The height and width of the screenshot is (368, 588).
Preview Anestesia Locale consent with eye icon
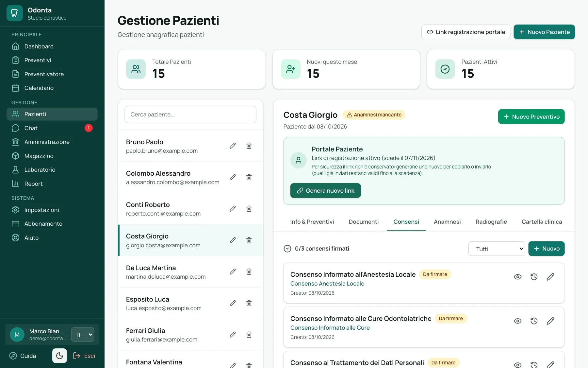point(518,277)
